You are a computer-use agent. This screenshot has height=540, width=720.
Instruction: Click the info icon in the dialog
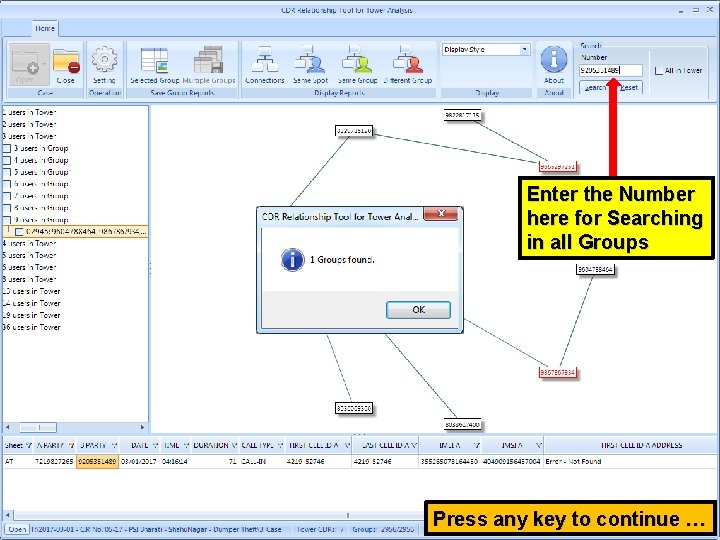click(292, 260)
